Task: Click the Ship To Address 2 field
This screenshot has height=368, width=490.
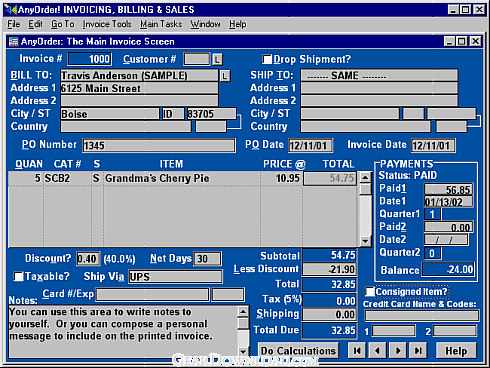Action: pyautogui.click(x=379, y=101)
